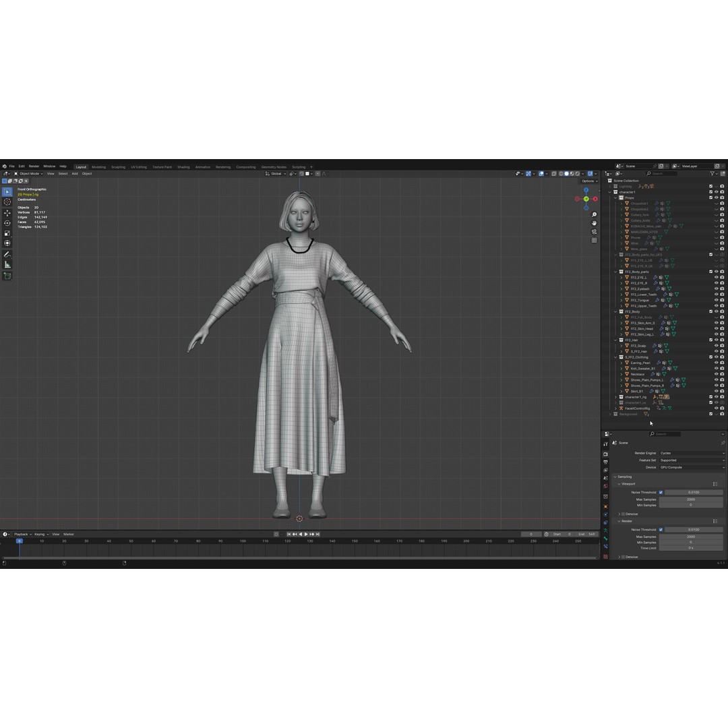The width and height of the screenshot is (728, 728).
Task: Click the Blender logo menu icon
Action: pyautogui.click(x=4, y=166)
